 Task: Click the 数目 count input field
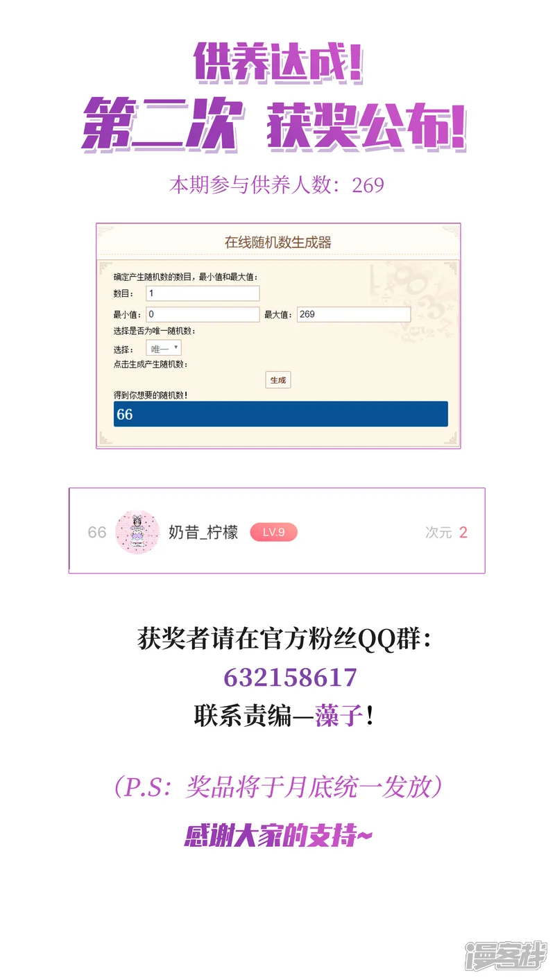click(x=203, y=293)
